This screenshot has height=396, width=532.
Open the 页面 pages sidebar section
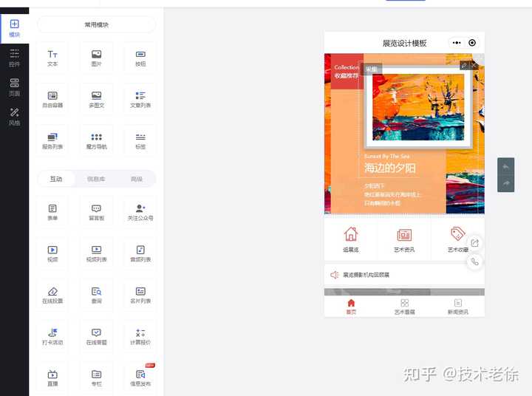[14, 87]
